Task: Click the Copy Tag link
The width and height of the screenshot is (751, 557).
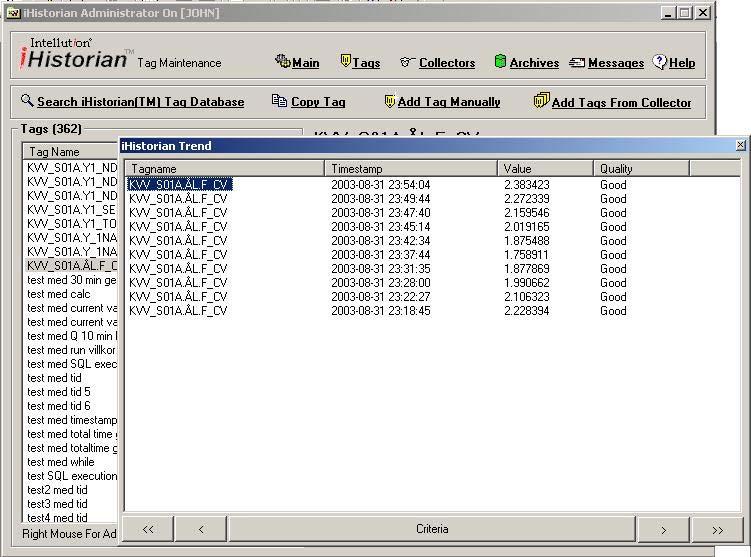Action: coord(318,102)
